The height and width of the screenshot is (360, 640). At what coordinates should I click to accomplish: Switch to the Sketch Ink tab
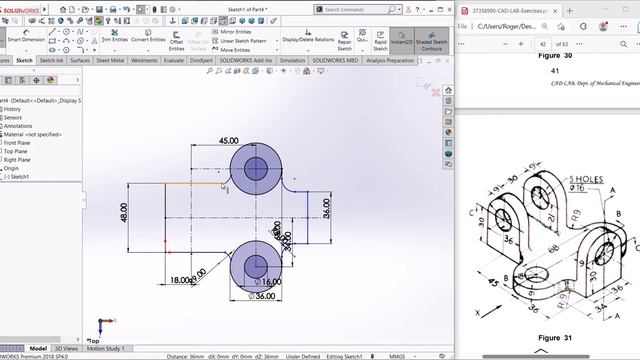[51, 60]
